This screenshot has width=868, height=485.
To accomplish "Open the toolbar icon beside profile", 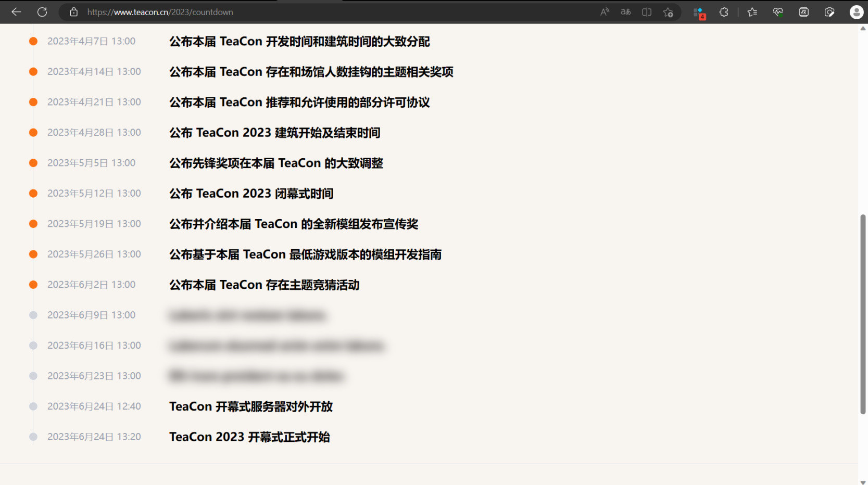I will coord(829,12).
